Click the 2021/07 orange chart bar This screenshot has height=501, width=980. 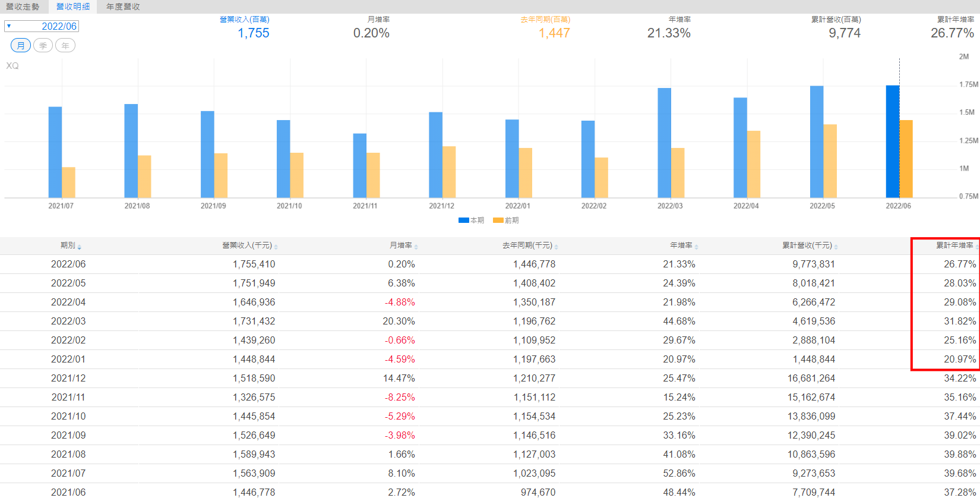pyautogui.click(x=69, y=182)
